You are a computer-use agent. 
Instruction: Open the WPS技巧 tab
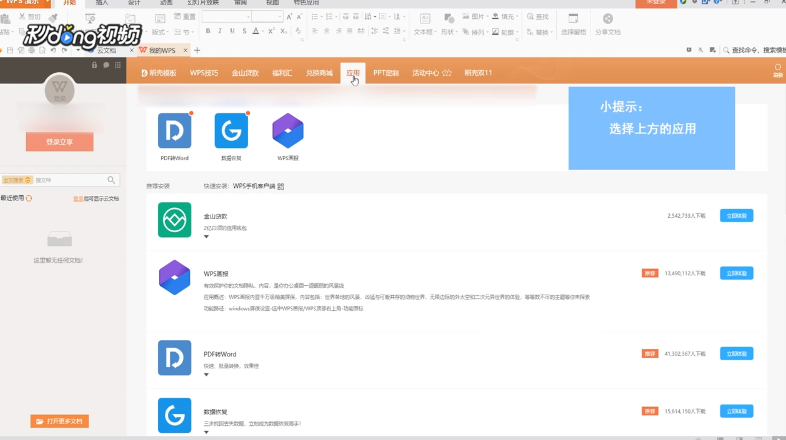[x=204, y=73]
